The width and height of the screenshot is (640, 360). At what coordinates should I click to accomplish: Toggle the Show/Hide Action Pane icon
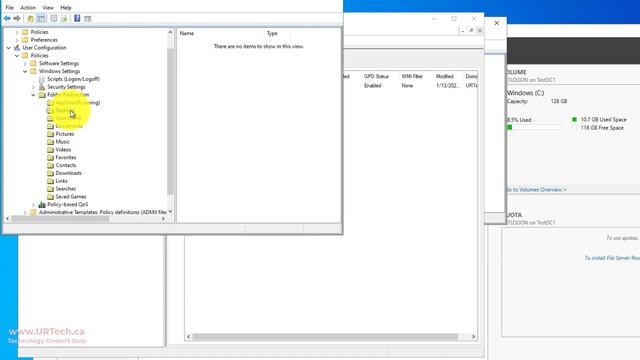click(87, 18)
